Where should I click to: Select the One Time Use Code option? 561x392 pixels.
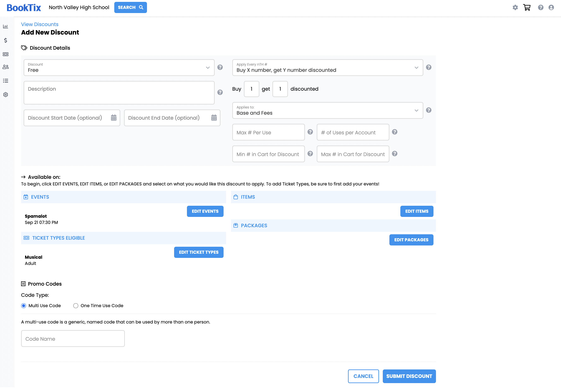coord(76,306)
